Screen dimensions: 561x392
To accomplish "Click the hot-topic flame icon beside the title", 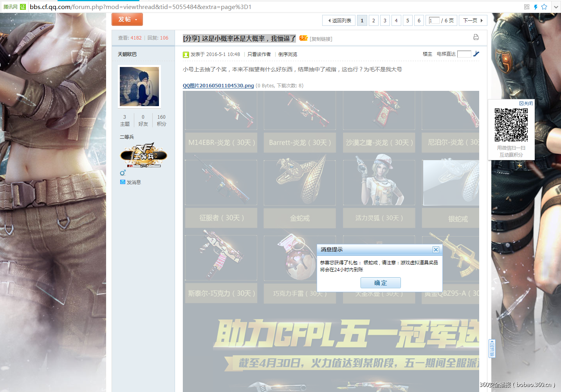I will point(303,38).
